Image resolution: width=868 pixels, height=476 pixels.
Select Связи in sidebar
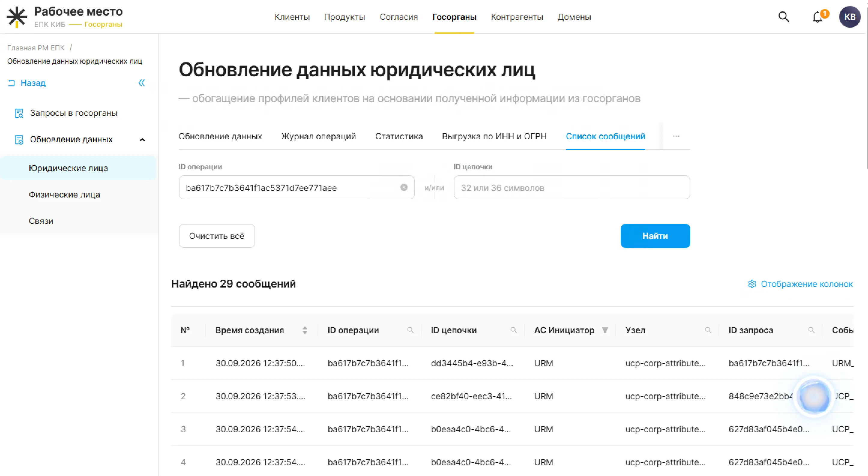tap(41, 221)
